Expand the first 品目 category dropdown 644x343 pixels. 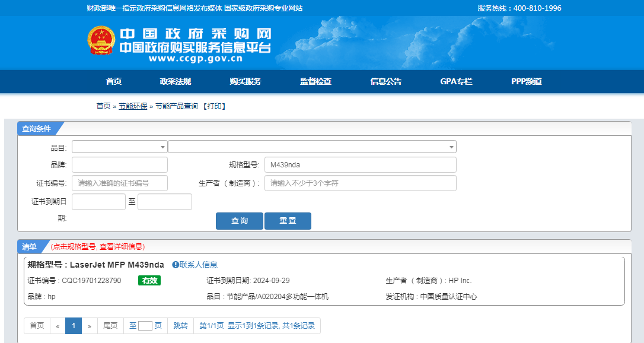click(x=120, y=147)
